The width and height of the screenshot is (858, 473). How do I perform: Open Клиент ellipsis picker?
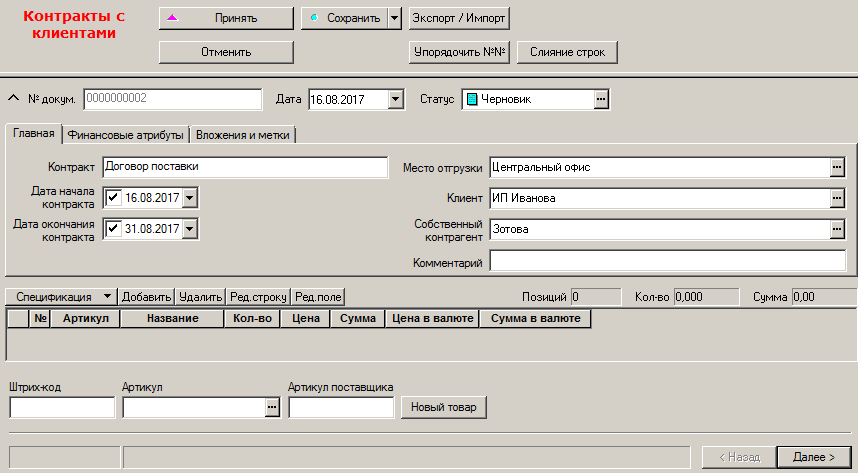(x=837, y=198)
